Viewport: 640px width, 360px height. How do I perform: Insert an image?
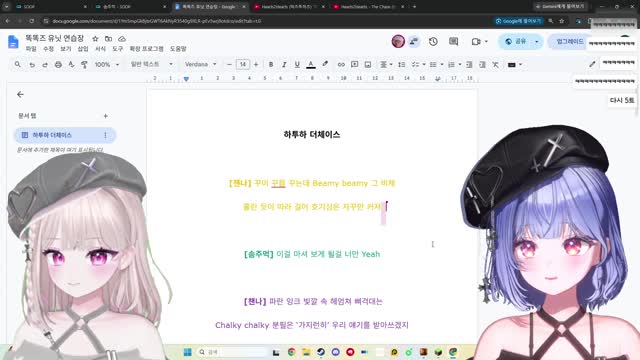coord(368,64)
